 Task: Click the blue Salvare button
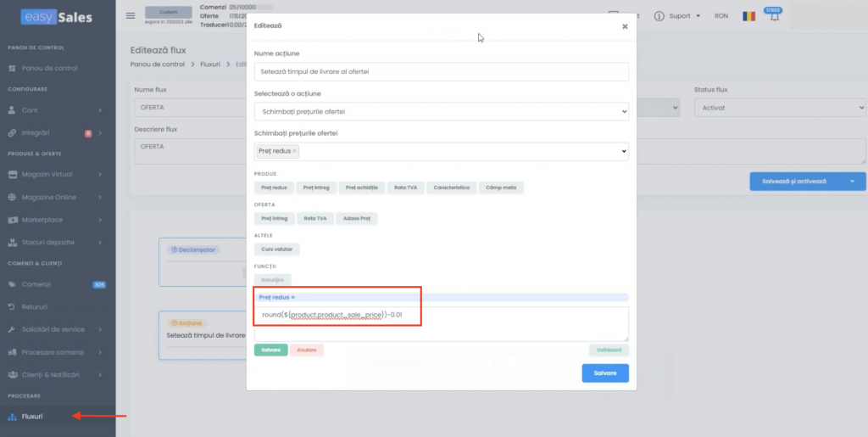[604, 373]
